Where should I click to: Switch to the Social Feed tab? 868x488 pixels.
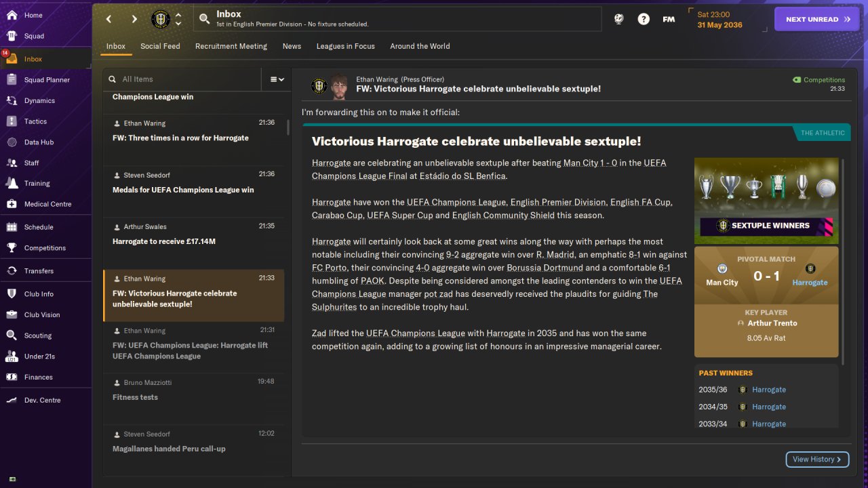[x=160, y=46]
